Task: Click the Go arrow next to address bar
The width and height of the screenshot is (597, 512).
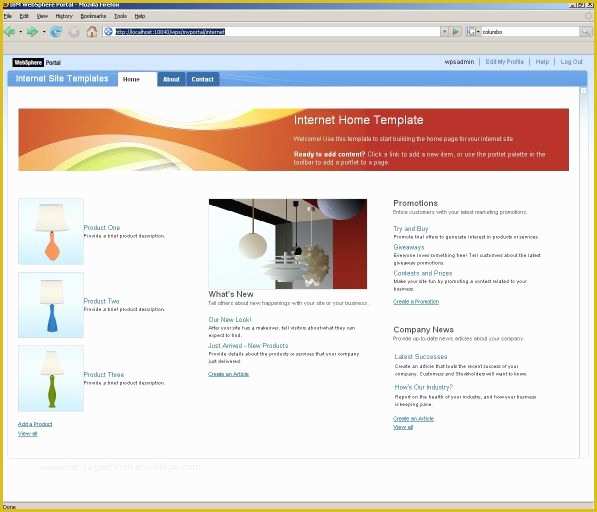Action: pos(456,32)
